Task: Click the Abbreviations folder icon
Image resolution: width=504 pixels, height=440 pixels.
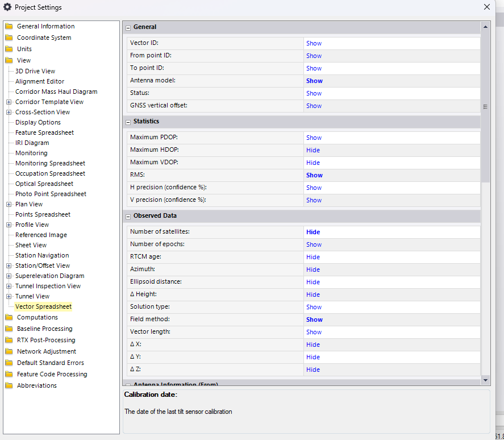Action: pyautogui.click(x=9, y=385)
